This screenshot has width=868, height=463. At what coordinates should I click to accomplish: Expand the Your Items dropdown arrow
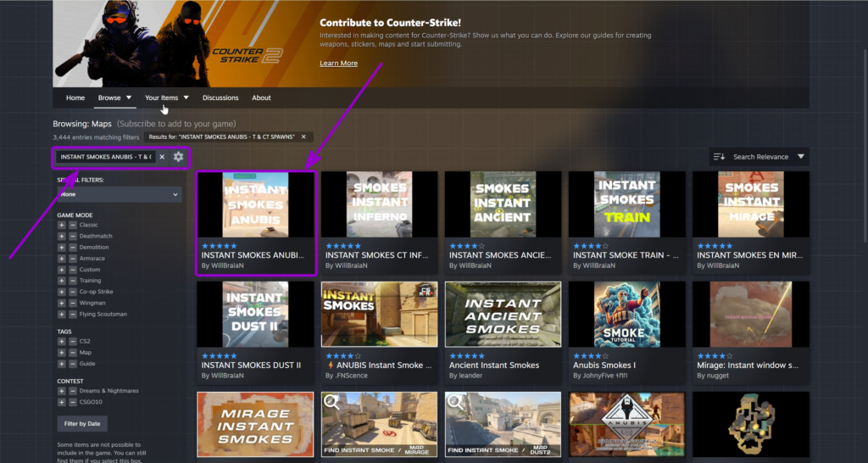click(x=186, y=98)
